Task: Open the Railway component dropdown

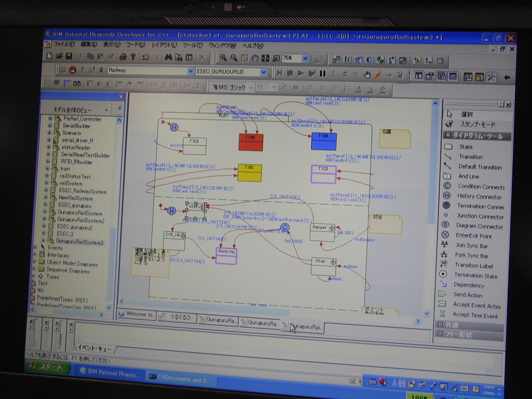Action: point(191,71)
